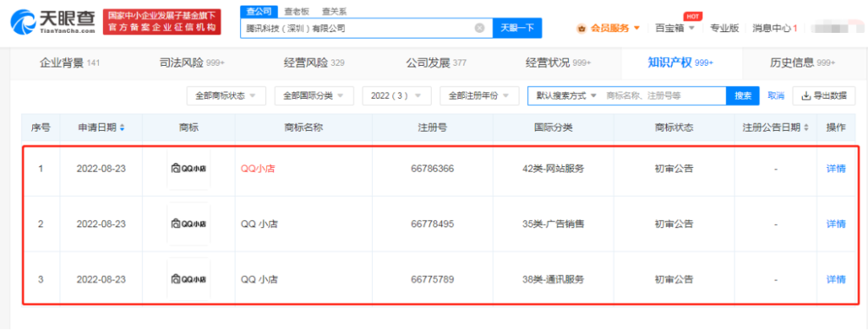This screenshot has width=868, height=330.
Task: Open the 会员服务 dropdown menu
Action: (615, 28)
